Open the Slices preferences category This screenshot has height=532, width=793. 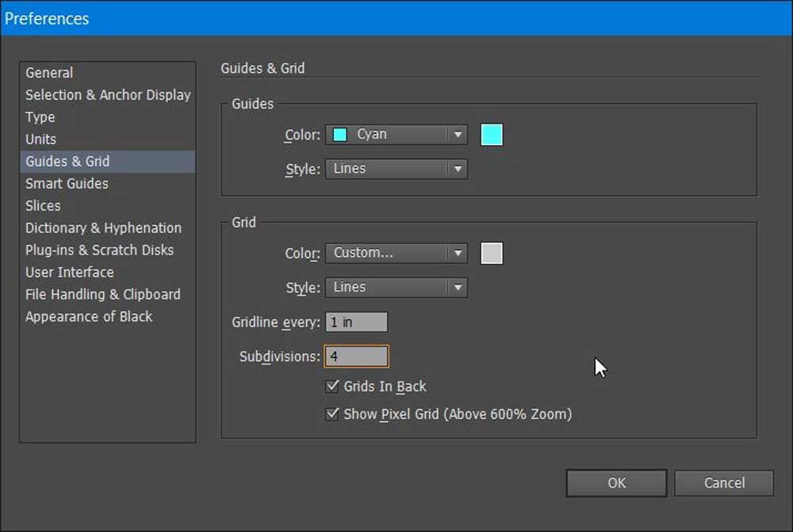[x=43, y=206]
